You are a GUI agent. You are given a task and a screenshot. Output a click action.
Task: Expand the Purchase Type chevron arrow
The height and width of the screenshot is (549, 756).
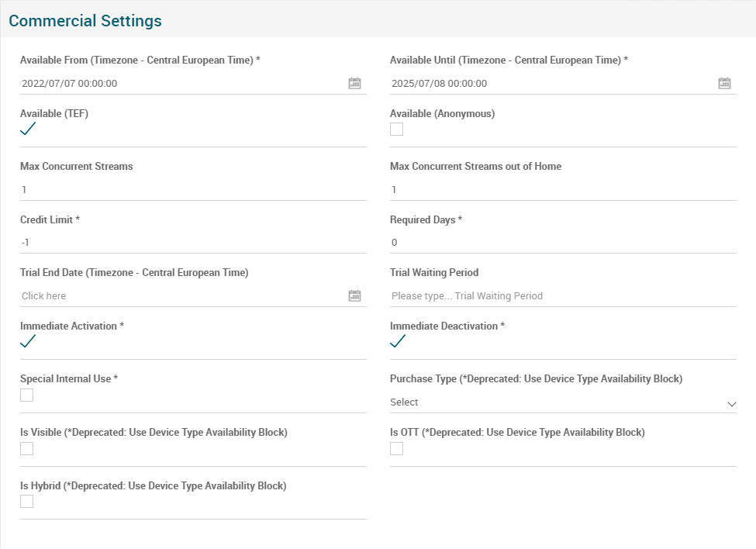click(731, 404)
